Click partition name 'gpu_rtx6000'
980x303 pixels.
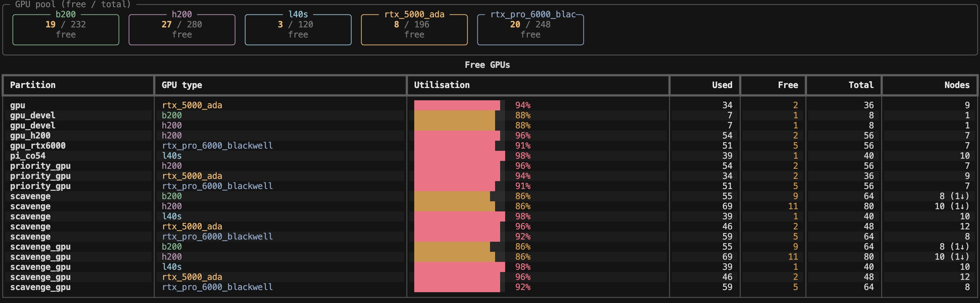click(38, 146)
